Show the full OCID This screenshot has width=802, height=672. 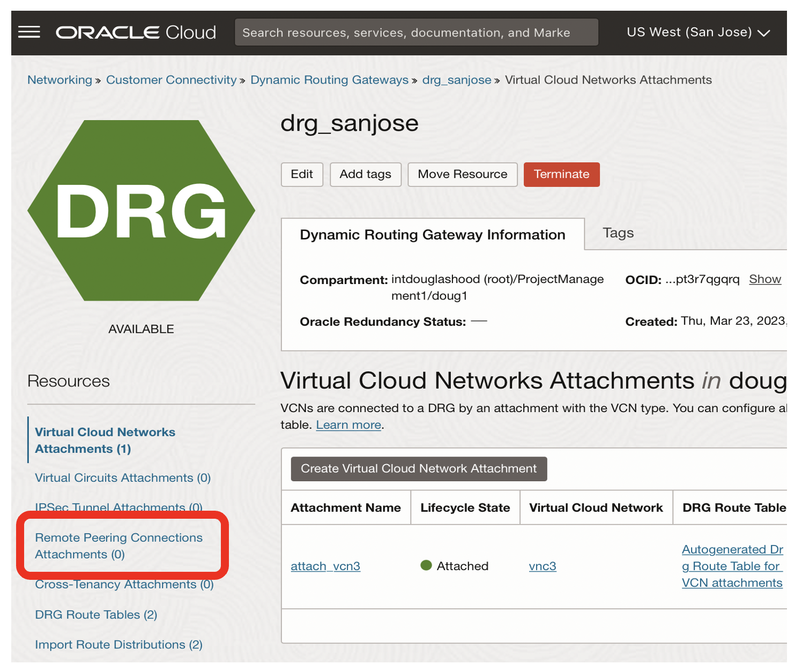(x=765, y=279)
